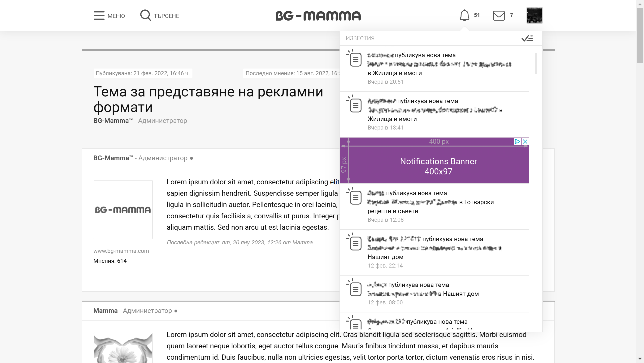Click the ТЪРСЕНЕ magnifier search icon
The height and width of the screenshot is (363, 644).
click(x=145, y=16)
